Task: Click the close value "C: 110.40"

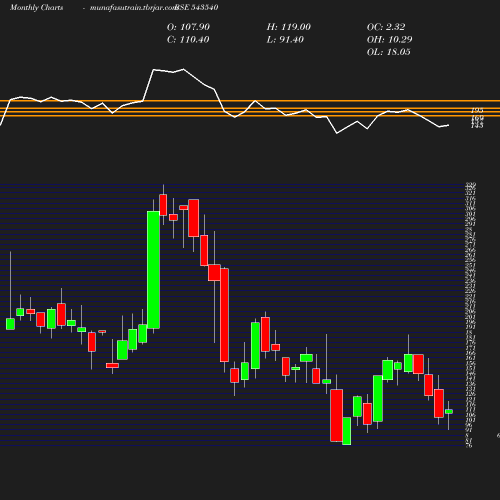Action: [x=188, y=40]
